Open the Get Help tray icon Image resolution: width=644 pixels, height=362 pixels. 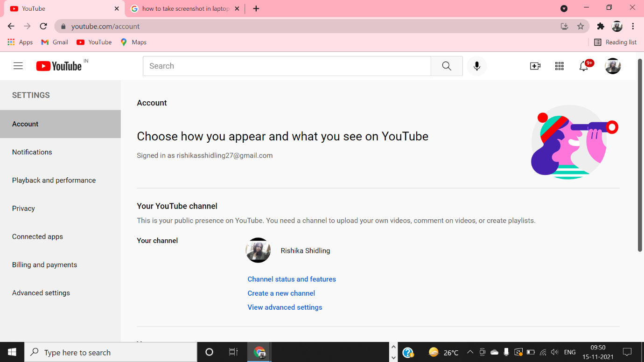coord(408,352)
